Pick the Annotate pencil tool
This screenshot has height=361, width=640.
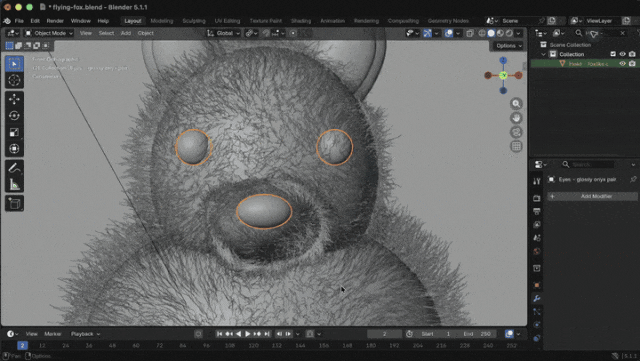point(14,168)
